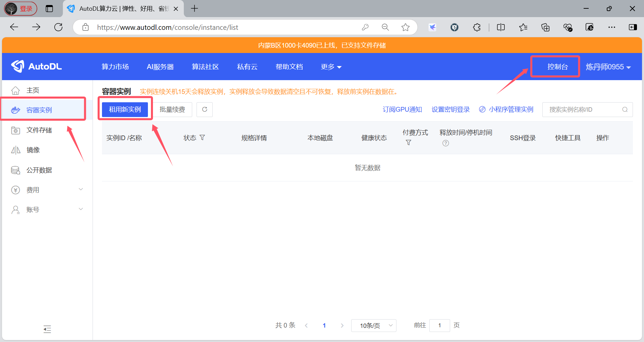Click the 快捷工具 column header
The height and width of the screenshot is (342, 644).
pyautogui.click(x=568, y=138)
